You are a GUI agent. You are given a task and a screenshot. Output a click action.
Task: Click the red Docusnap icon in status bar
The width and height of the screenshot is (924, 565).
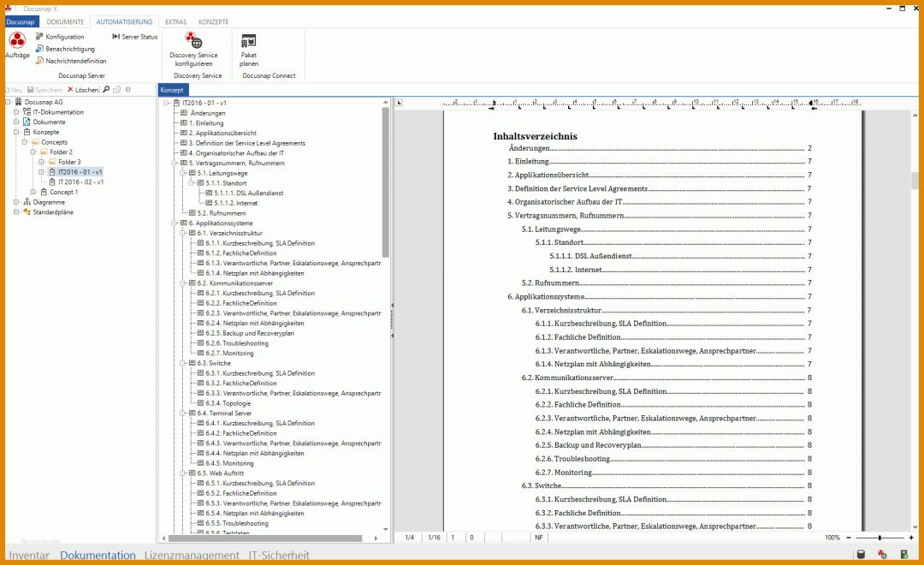coord(881,555)
